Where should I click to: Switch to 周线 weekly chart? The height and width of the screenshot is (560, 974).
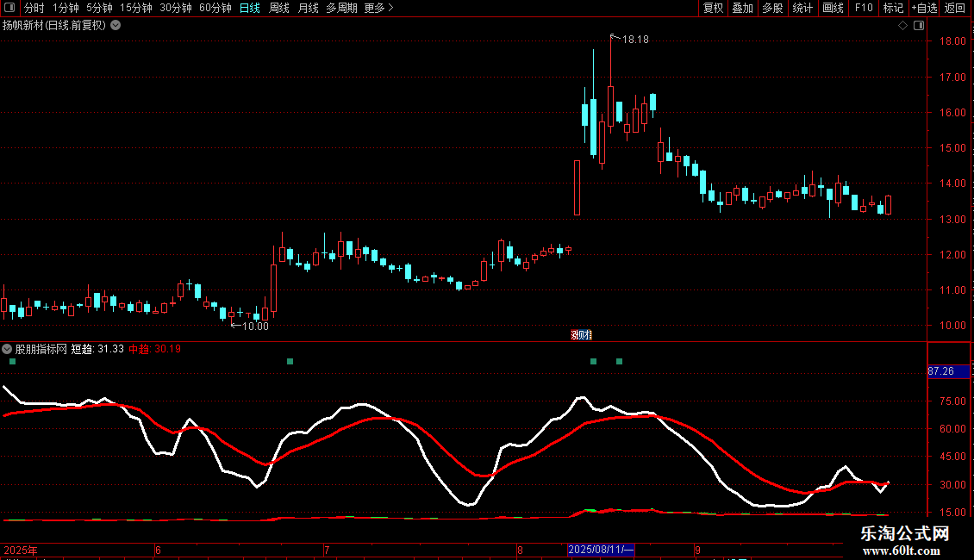pyautogui.click(x=279, y=8)
